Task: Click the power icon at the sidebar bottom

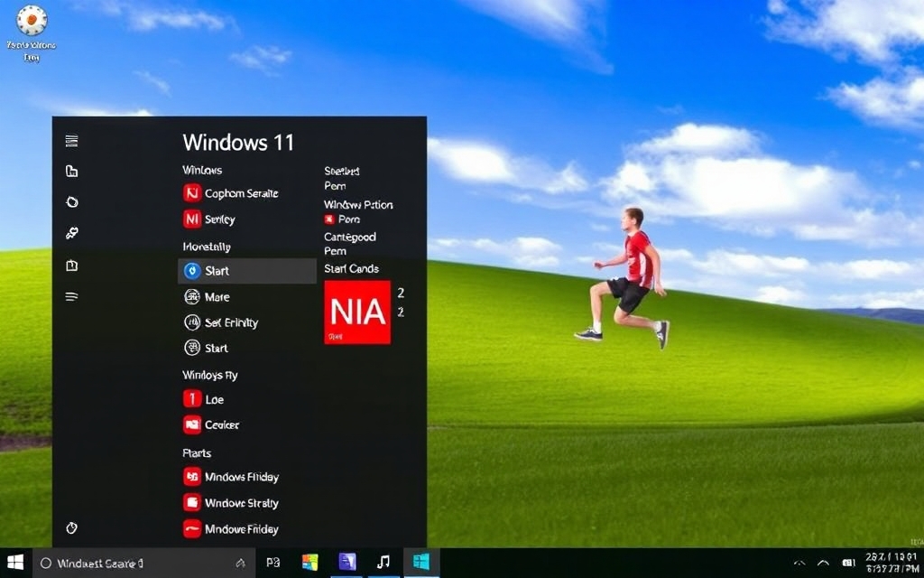Action: coord(72,527)
